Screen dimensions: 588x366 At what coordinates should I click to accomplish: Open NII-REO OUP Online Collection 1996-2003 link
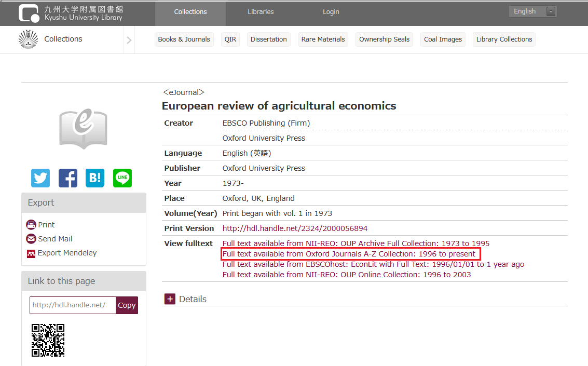(x=347, y=275)
